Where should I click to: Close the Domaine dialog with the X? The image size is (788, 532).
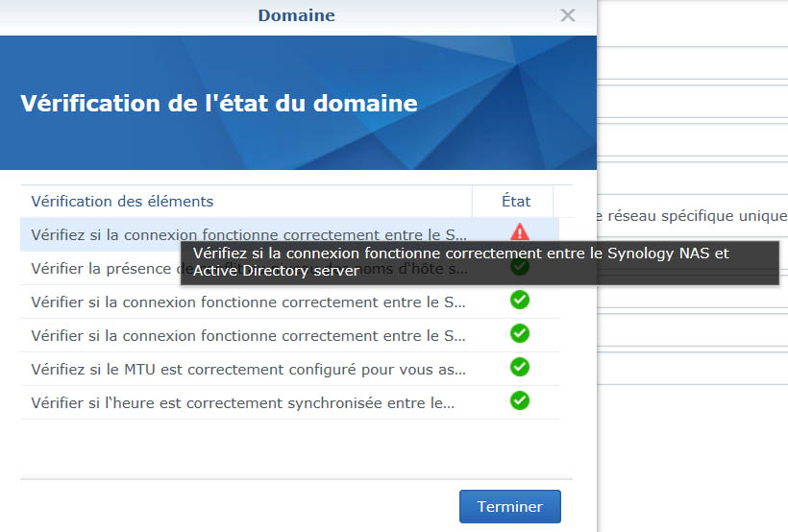click(x=568, y=15)
